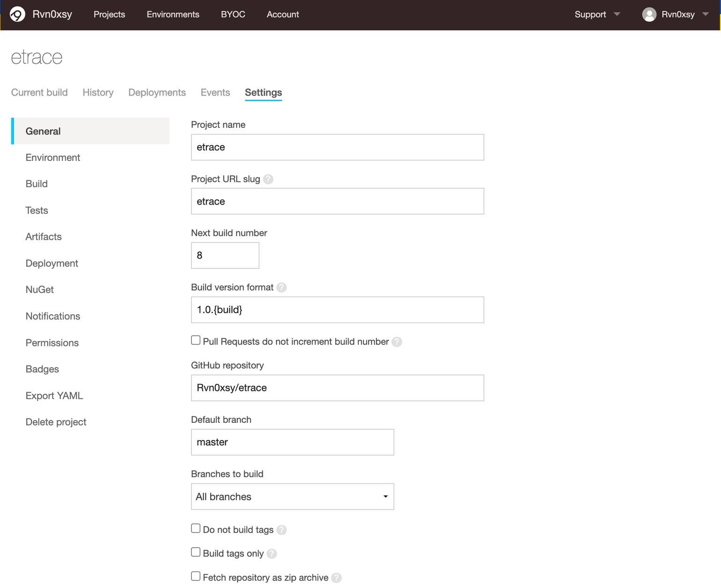
Task: Show help for Build tags only
Action: [x=272, y=554]
